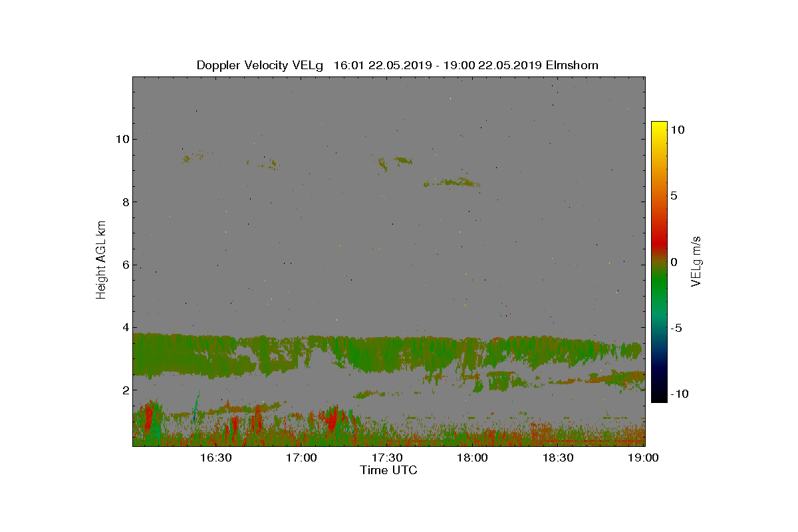Click the 18:00 time tick label
This screenshot has height=532, width=798.
pyautogui.click(x=473, y=458)
